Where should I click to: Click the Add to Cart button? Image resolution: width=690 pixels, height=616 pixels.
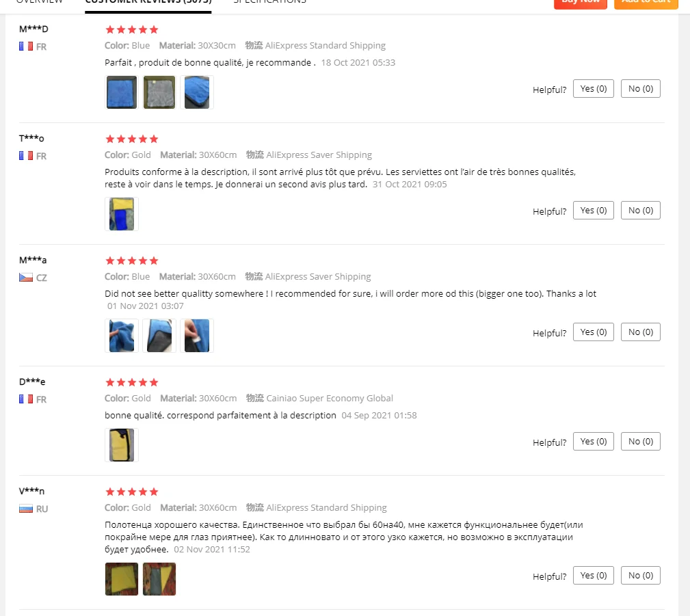pyautogui.click(x=646, y=3)
